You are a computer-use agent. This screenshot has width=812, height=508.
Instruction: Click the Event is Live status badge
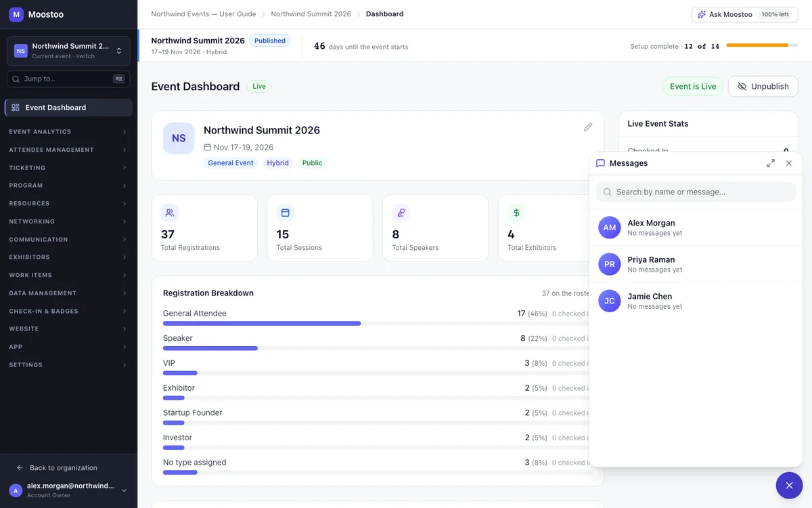click(693, 87)
